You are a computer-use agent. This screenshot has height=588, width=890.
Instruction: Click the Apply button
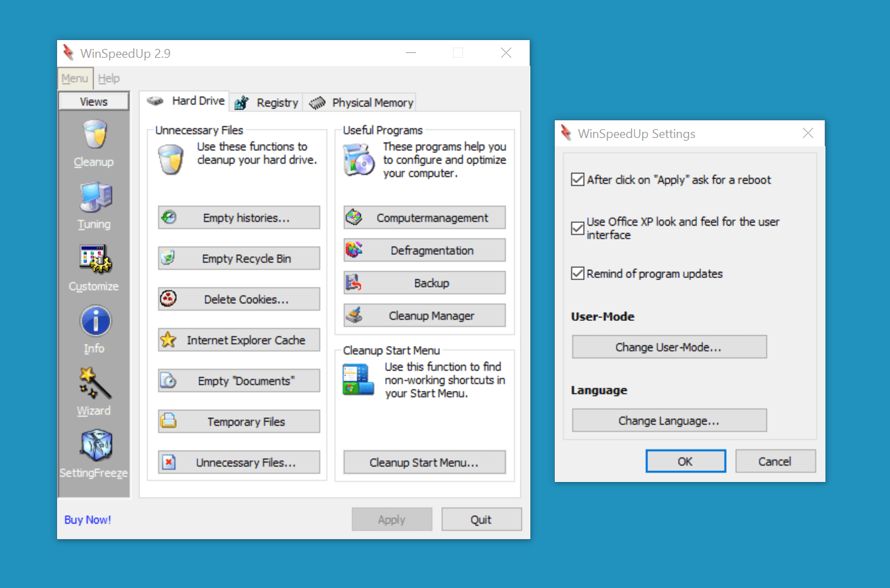tap(392, 519)
